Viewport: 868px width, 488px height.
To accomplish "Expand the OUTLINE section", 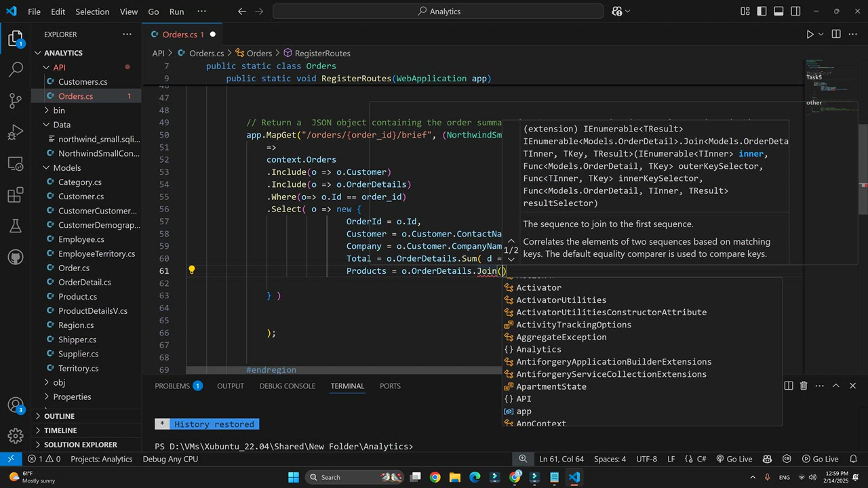I will [x=59, y=416].
